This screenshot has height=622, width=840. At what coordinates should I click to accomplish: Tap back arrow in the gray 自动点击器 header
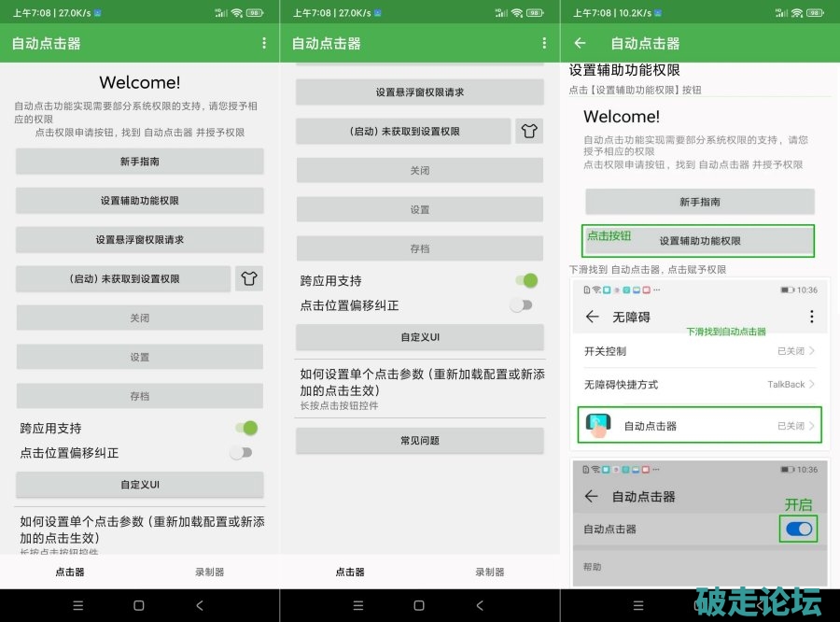pos(591,496)
